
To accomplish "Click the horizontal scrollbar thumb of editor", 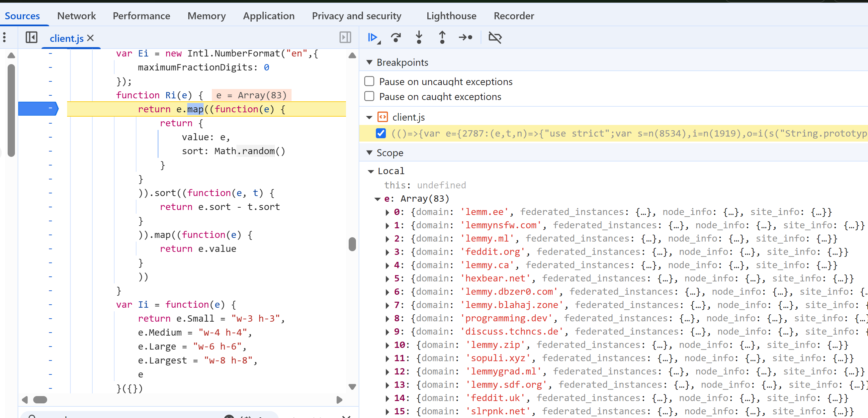I will coord(40,400).
